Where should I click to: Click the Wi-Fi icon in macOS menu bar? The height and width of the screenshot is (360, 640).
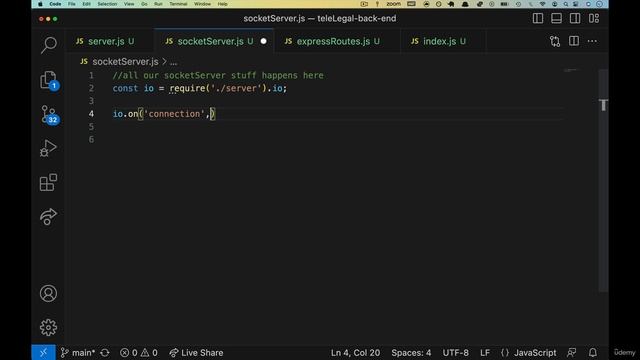(542, 4)
